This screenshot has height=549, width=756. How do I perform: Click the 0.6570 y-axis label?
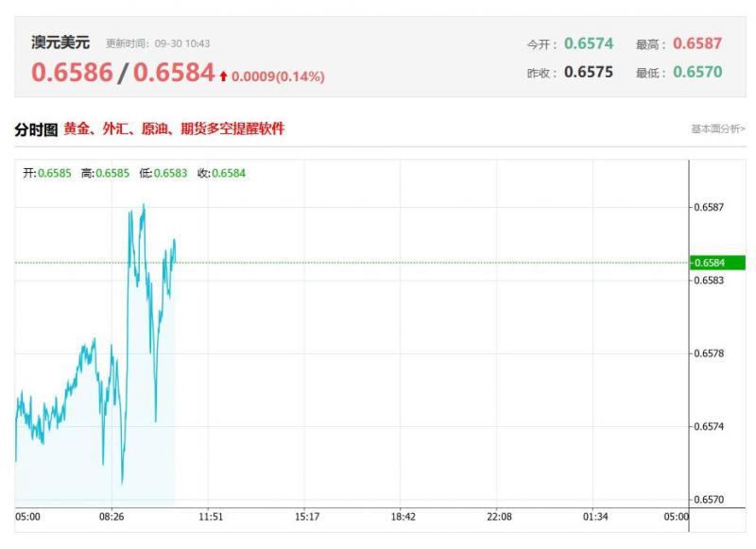pyautogui.click(x=709, y=500)
